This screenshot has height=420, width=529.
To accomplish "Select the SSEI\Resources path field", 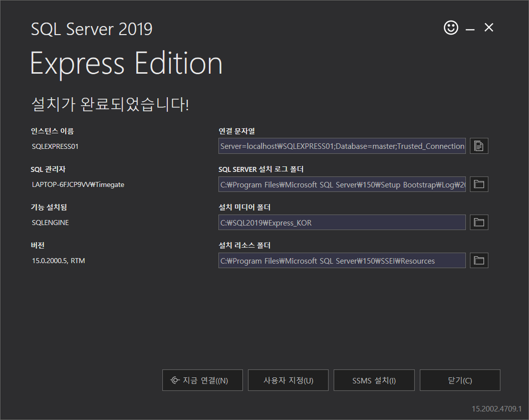I will (x=342, y=260).
